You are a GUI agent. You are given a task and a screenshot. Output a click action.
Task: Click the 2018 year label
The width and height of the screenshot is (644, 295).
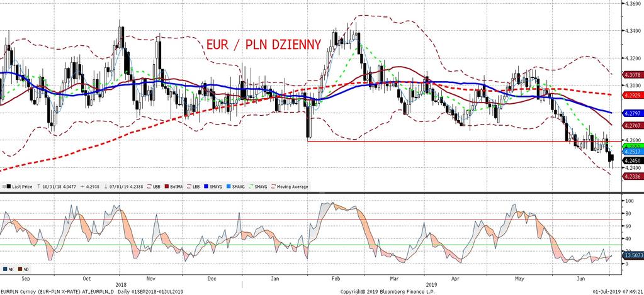tap(121, 284)
